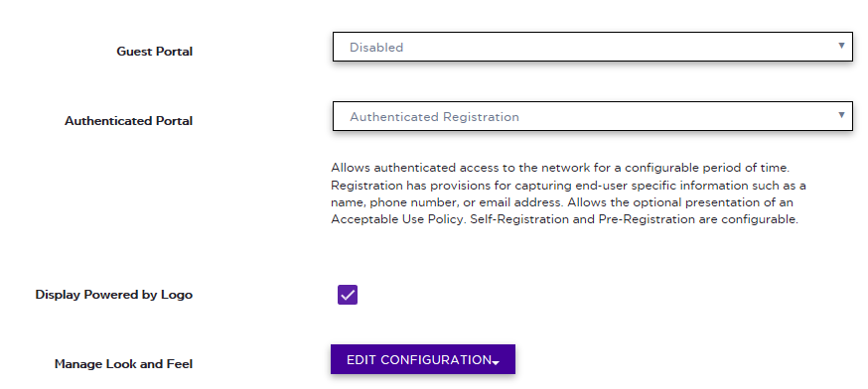This screenshot has height=389, width=868.
Task: Click the Manage Look and Feel label
Action: pyautogui.click(x=123, y=364)
